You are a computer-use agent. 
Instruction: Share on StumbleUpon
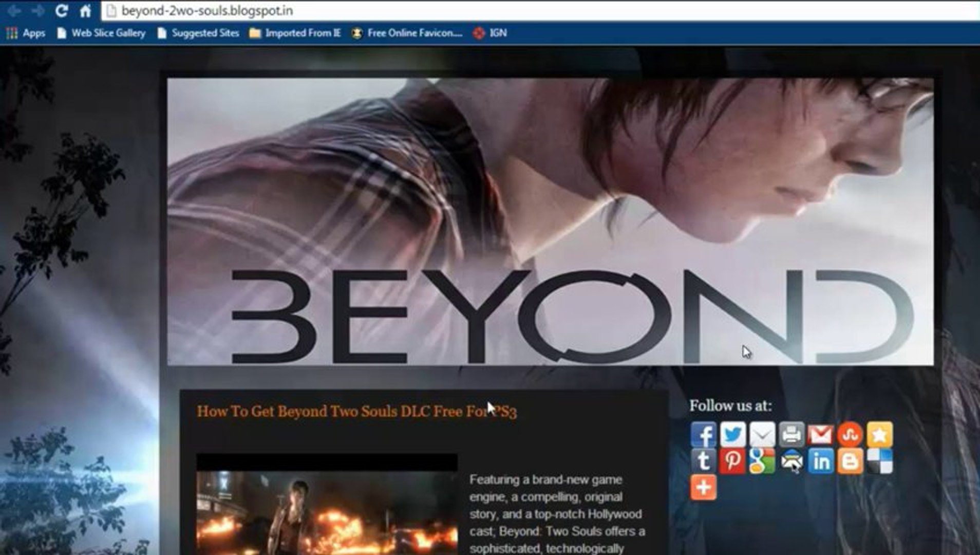850,435
